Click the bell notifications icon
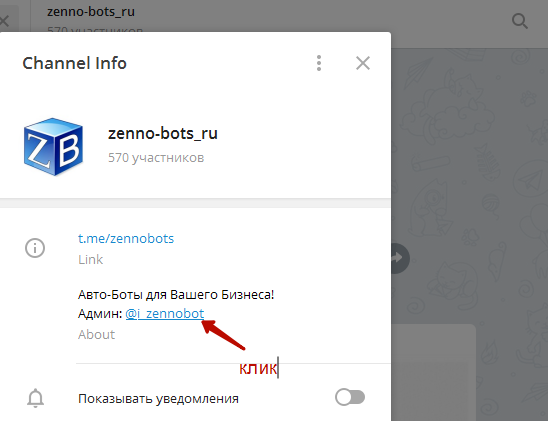Screen dimensions: 548x421 tap(35, 398)
